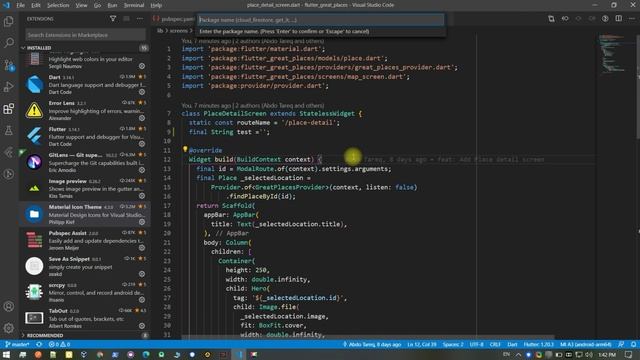Manage the TabOut extension gear

coord(142,326)
